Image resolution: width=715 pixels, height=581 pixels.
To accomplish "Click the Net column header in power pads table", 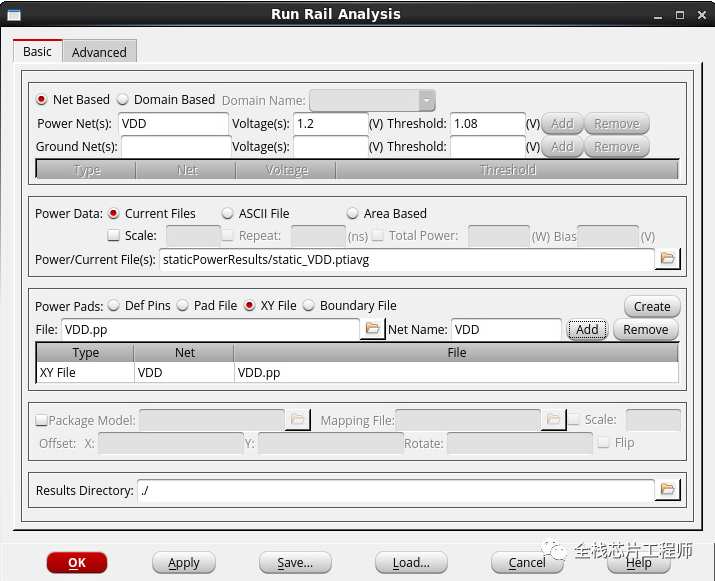I will (184, 353).
